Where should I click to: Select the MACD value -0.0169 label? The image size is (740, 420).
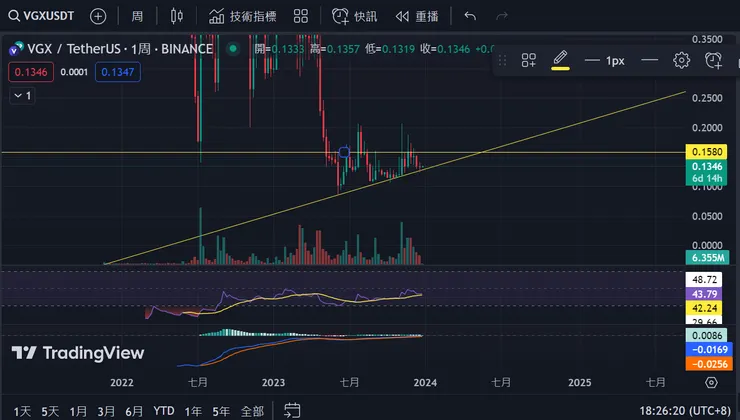pos(709,349)
